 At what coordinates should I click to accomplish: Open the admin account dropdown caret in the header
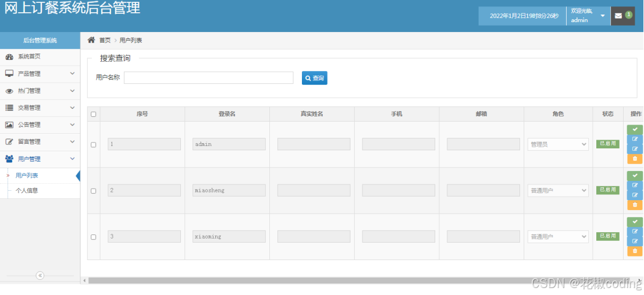pyautogui.click(x=603, y=16)
